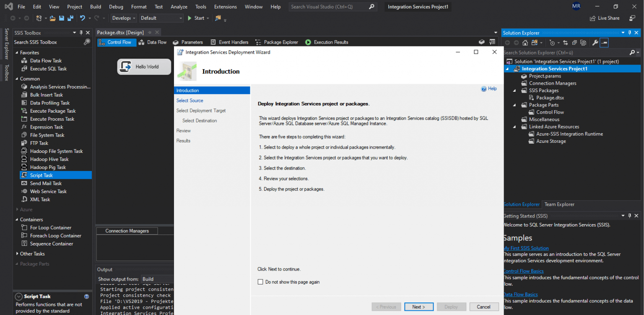The height and width of the screenshot is (315, 644).
Task: Click the Properties wrench icon in Solution Explorer
Action: [596, 42]
